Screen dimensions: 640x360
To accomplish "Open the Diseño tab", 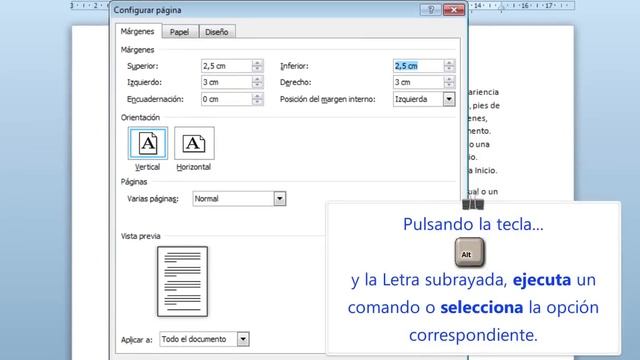I will 217,32.
